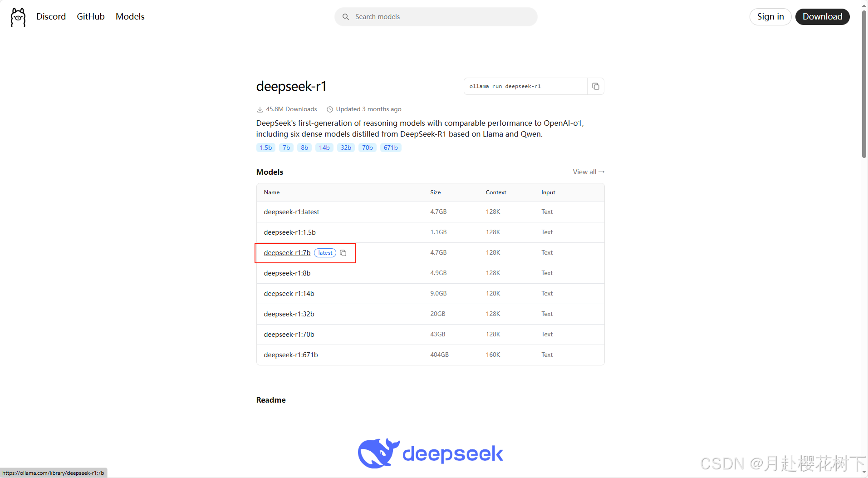Click the Context column header
This screenshot has height=478, width=868.
pos(496,192)
